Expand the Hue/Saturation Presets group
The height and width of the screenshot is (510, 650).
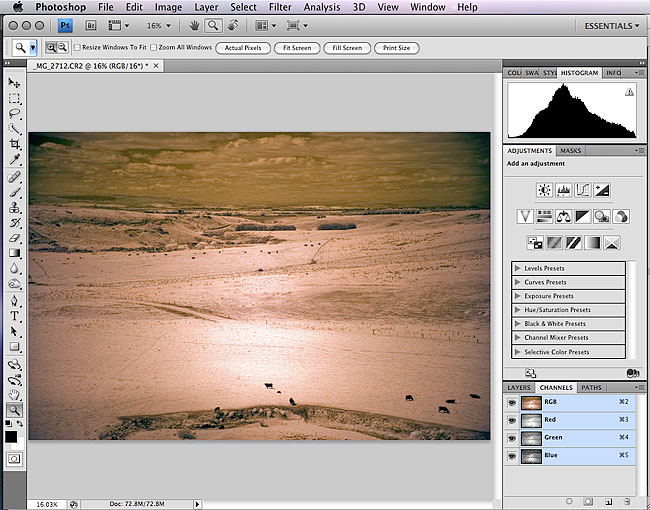tap(517, 310)
